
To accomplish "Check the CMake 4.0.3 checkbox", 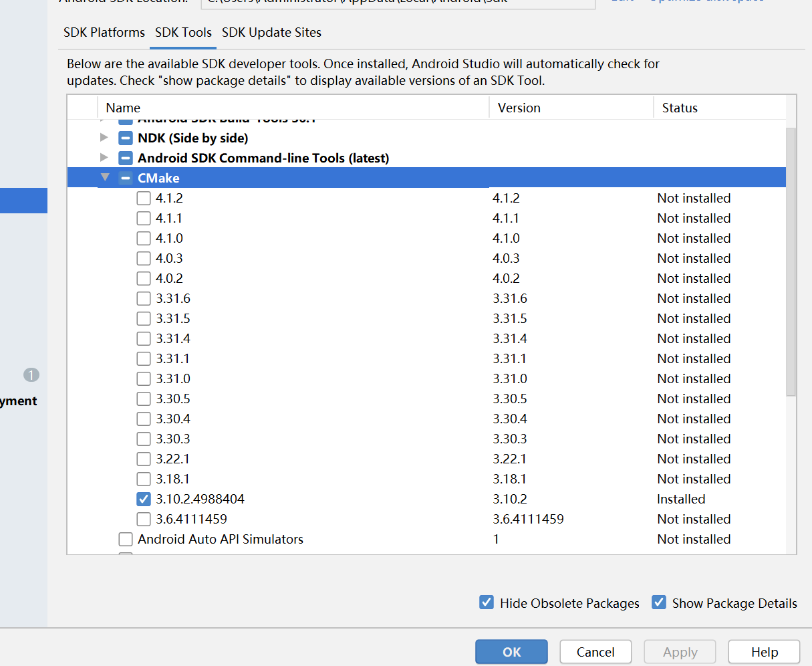I will pyautogui.click(x=144, y=259).
